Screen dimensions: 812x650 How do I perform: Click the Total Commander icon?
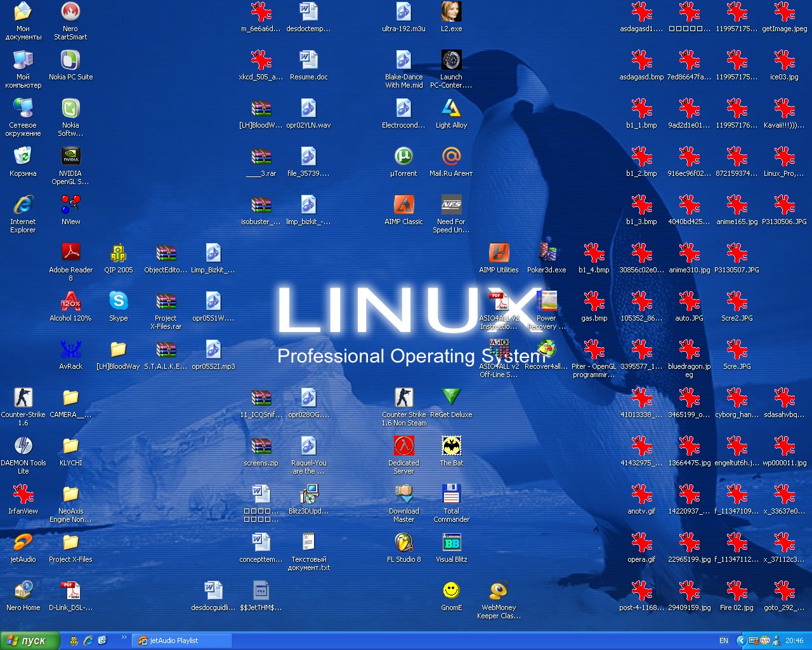click(x=451, y=494)
